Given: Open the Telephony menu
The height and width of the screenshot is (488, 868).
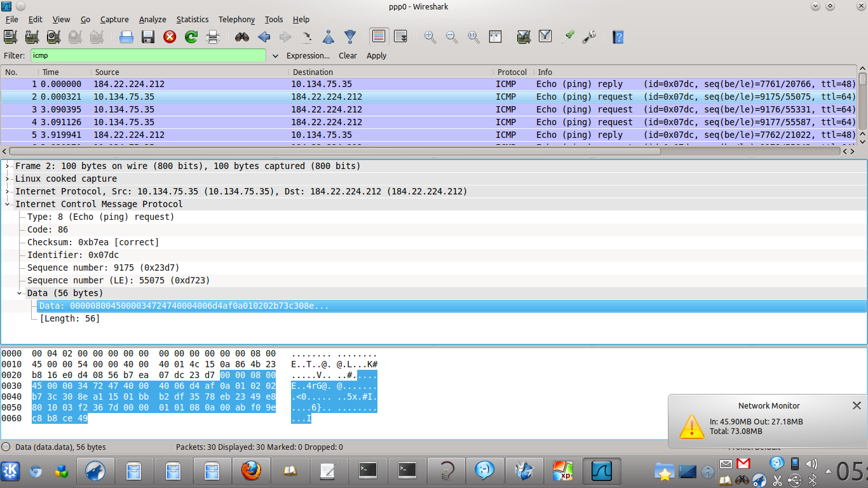Looking at the screenshot, I should 236,20.
